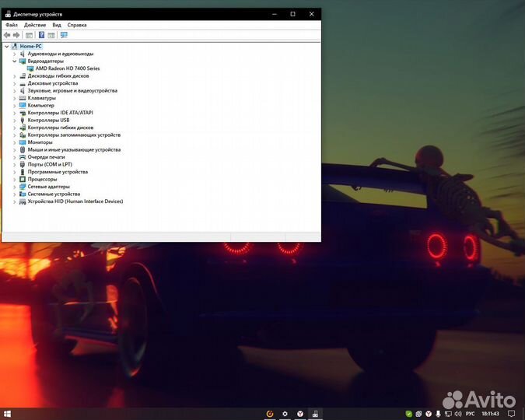Select the Клавиатуры label
Viewport: 525px width, 420px height.
click(41, 98)
